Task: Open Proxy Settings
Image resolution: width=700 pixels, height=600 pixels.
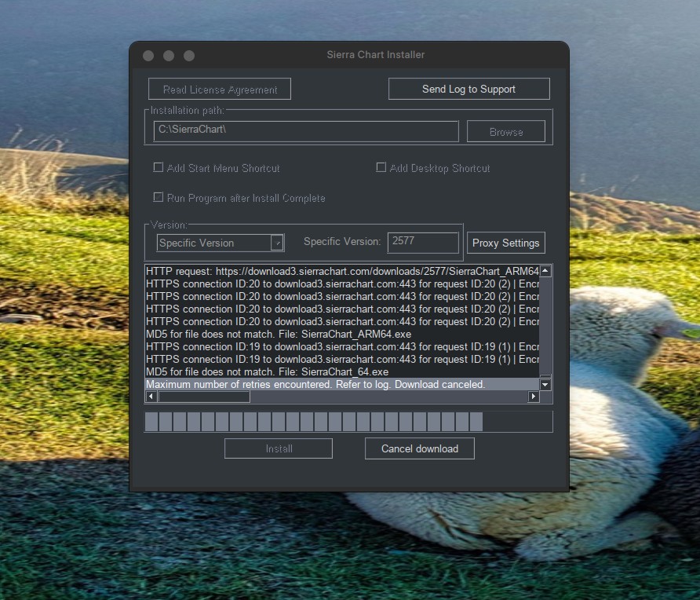Action: 506,243
